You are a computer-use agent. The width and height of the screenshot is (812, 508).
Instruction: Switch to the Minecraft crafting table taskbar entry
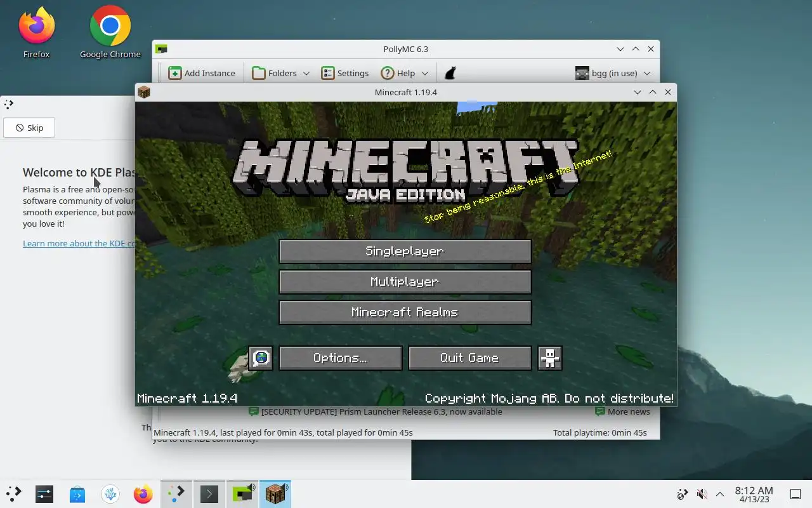point(275,494)
